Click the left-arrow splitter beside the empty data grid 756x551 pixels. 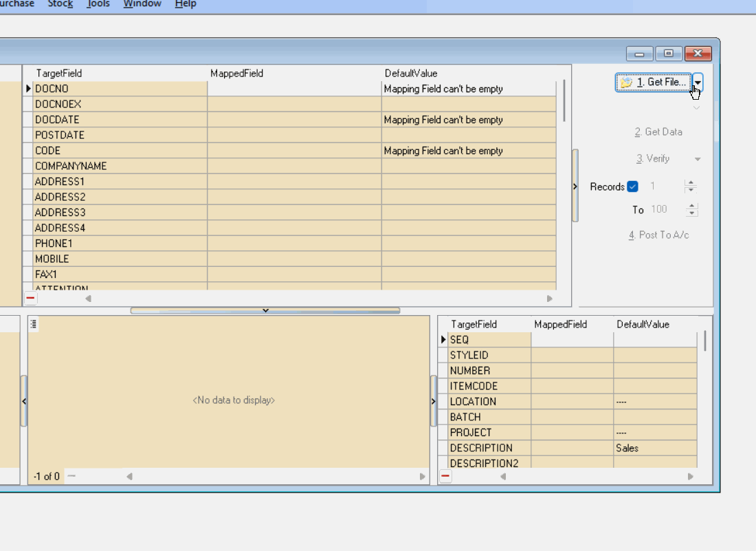(x=23, y=400)
